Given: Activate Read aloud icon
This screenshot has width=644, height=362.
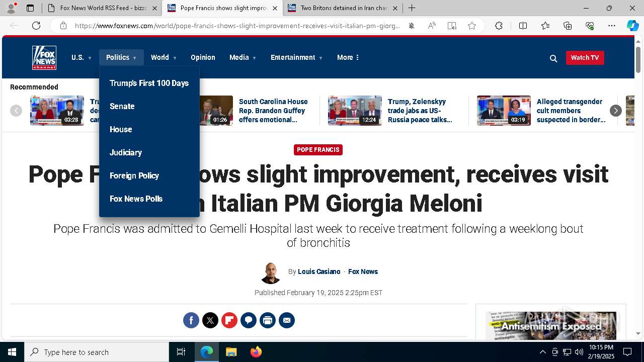Looking at the screenshot, I should (432, 26).
